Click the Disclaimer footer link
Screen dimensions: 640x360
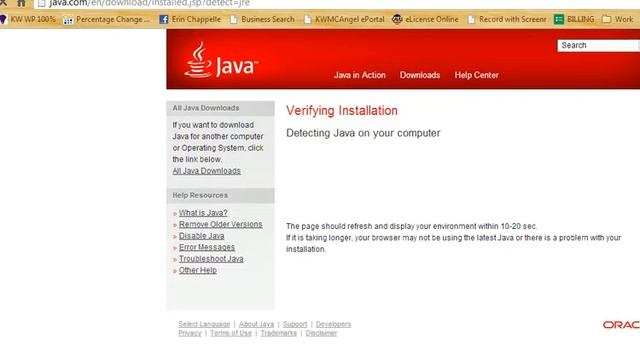321,333
